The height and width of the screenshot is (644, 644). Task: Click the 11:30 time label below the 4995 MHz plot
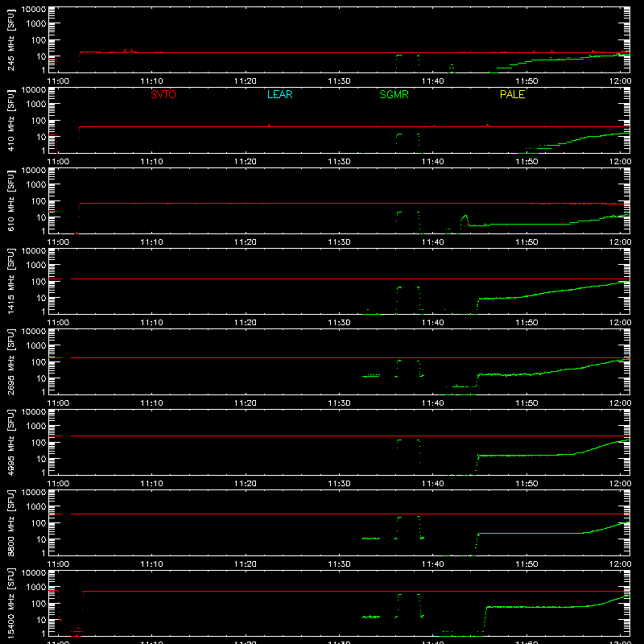point(339,484)
